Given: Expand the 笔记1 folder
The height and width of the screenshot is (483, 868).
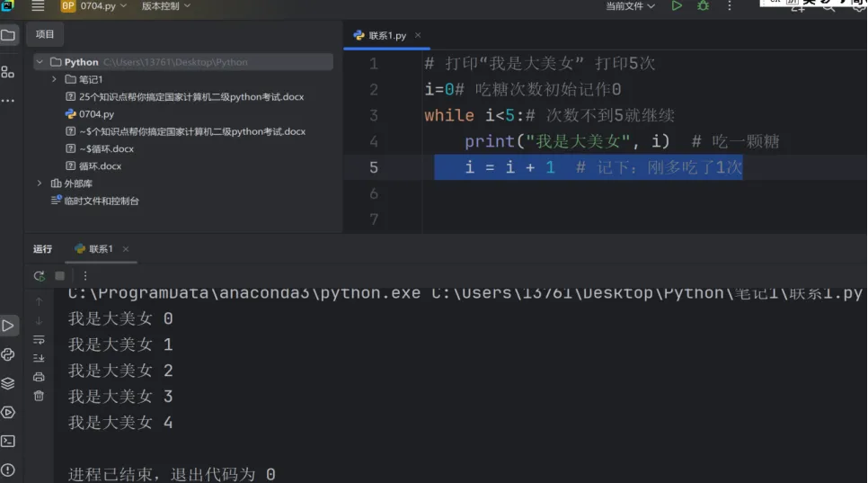Looking at the screenshot, I should point(54,79).
